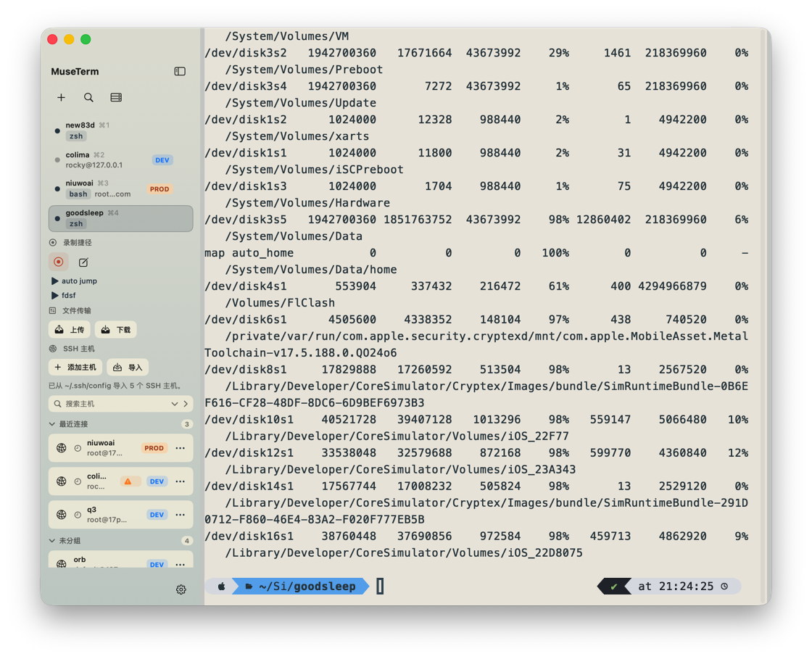
Task: Click the plus icon for new session
Action: point(61,97)
